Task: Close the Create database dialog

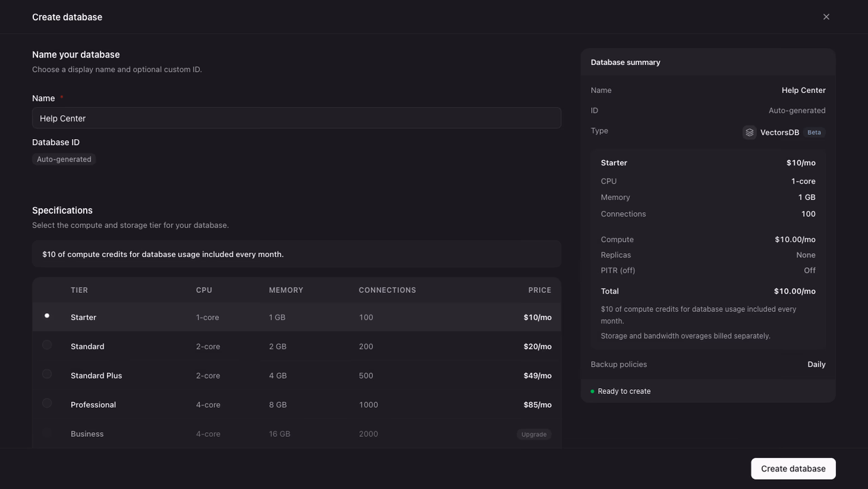Action: point(826,17)
